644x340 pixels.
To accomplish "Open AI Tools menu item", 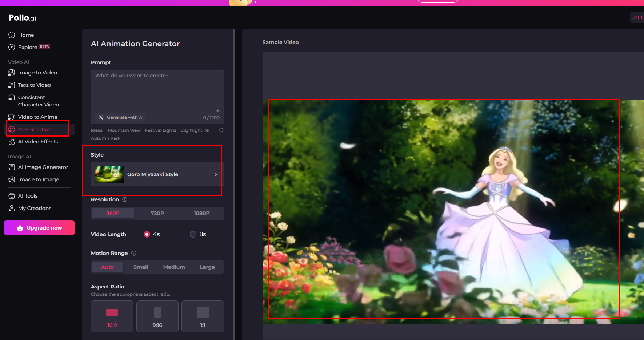I will click(x=28, y=196).
